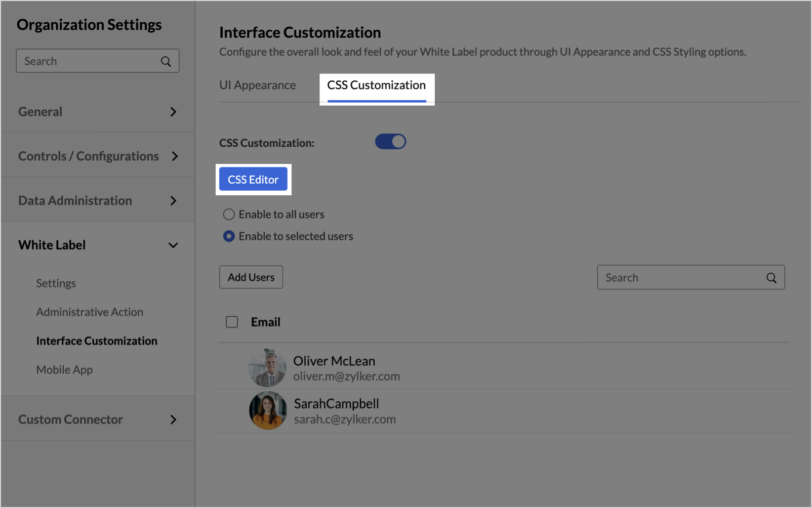Select Enable to all users option

[229, 215]
